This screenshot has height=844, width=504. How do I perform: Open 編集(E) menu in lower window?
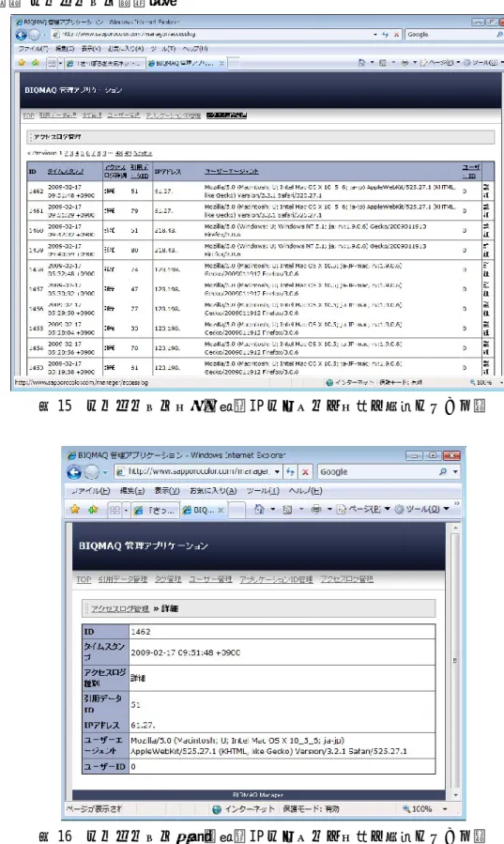point(131,491)
